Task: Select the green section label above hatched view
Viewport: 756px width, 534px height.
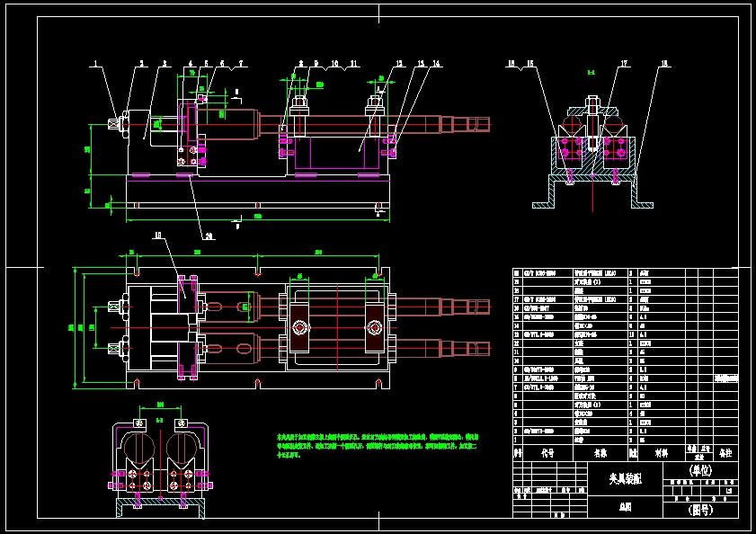Action: pos(591,73)
